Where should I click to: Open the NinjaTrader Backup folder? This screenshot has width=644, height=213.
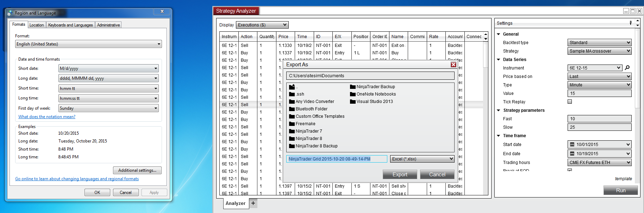coord(373,87)
